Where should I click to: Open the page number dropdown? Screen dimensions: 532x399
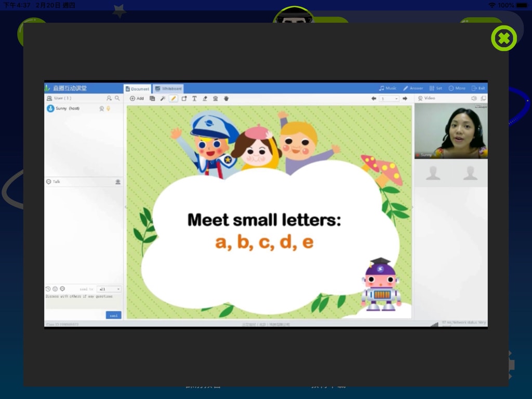389,98
